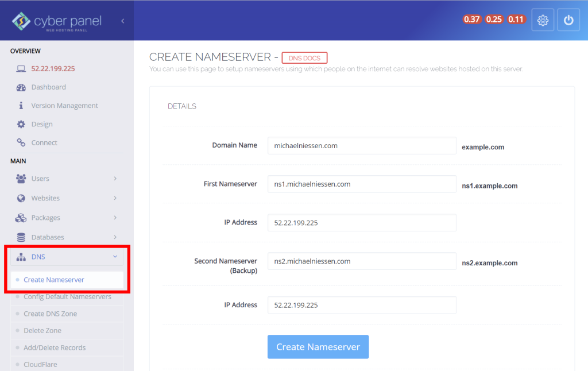Click server IP 52.22.199.225 in sidebar
The height and width of the screenshot is (371, 588).
click(53, 69)
